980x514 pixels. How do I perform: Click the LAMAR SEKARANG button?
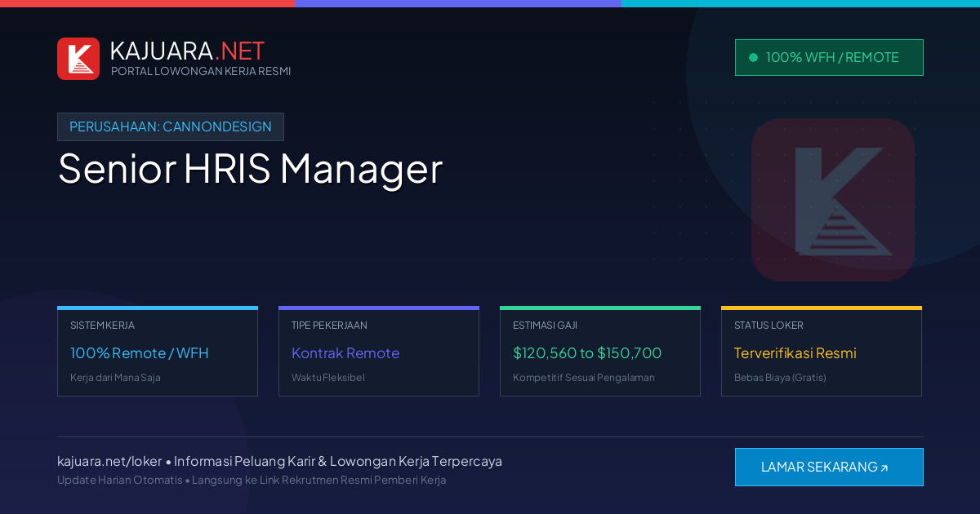pyautogui.click(x=829, y=467)
